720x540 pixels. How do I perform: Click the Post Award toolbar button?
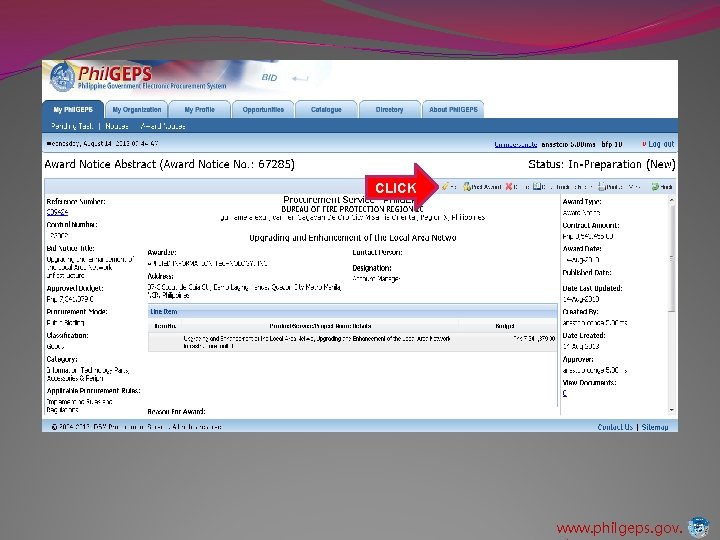pos(482,186)
